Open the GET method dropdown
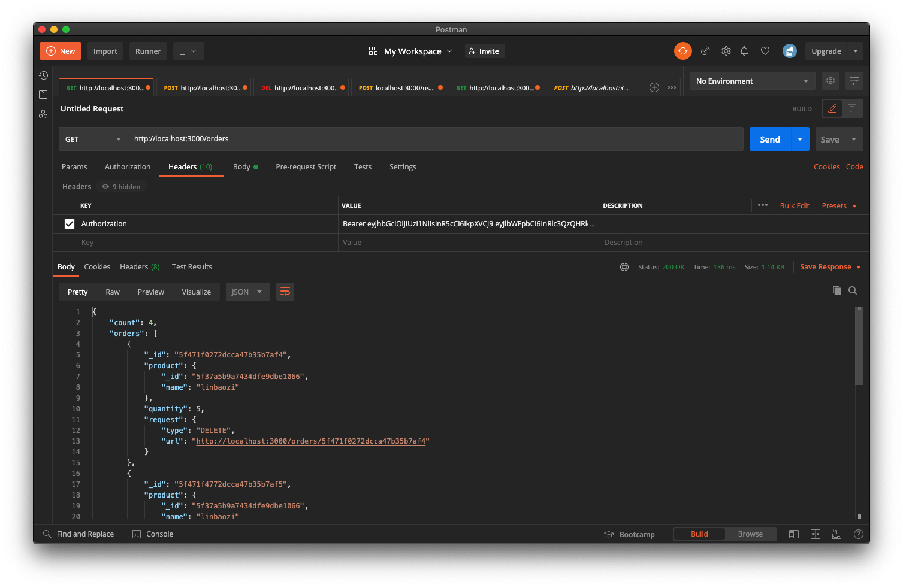The image size is (903, 588). tap(93, 139)
